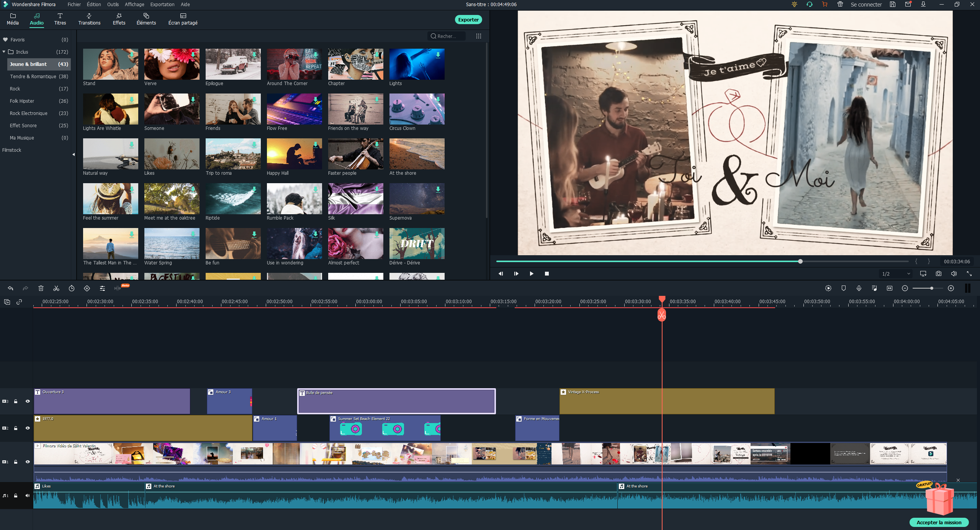Viewport: 980px width, 530px height.
Task: Click the zoom in timeline plus icon
Action: [951, 288]
